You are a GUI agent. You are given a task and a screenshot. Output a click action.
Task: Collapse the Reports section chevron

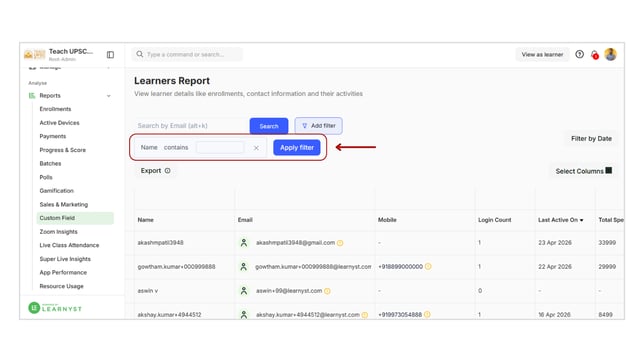[x=109, y=96]
